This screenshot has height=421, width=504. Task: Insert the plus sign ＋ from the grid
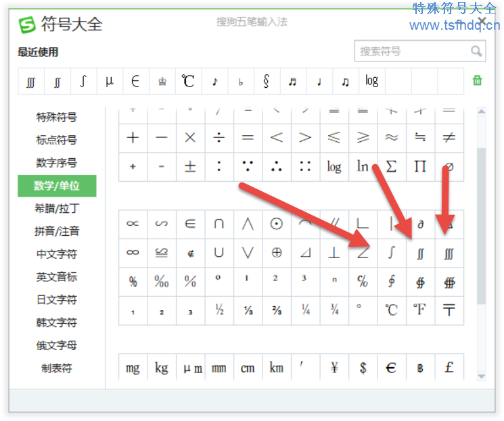(133, 138)
